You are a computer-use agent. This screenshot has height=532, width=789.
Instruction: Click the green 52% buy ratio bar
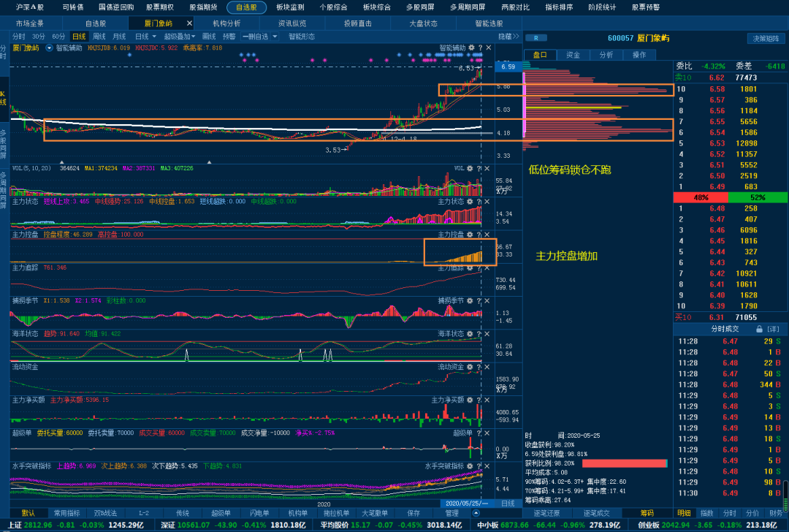[758, 197]
